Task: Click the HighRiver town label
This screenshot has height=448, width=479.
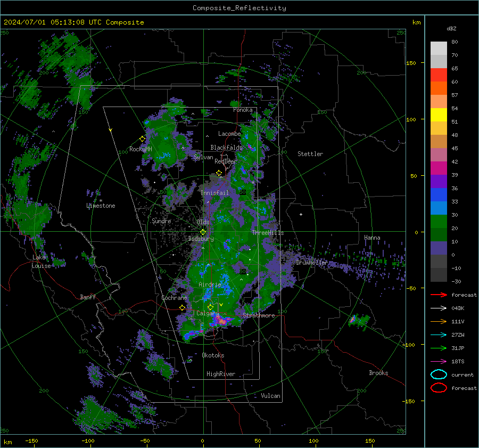Action: coord(221,374)
